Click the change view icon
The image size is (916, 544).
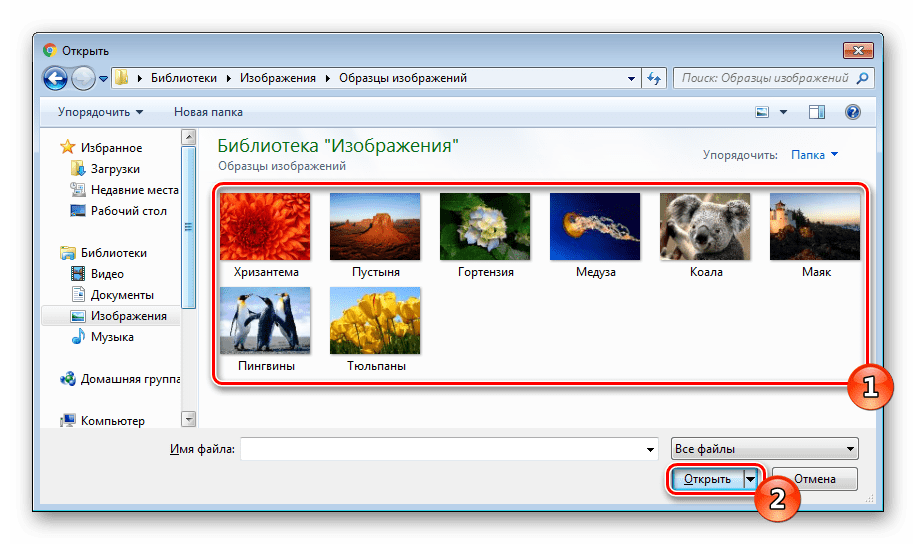[x=762, y=112]
